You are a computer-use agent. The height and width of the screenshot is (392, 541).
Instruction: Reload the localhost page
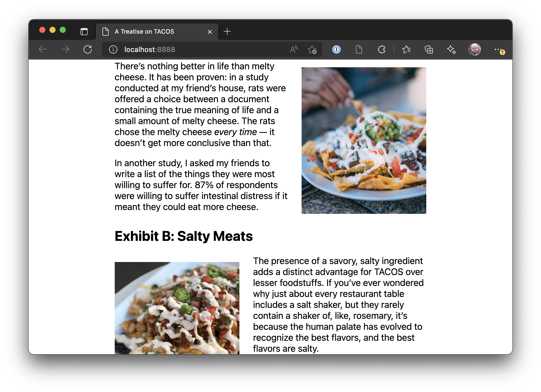click(x=88, y=49)
